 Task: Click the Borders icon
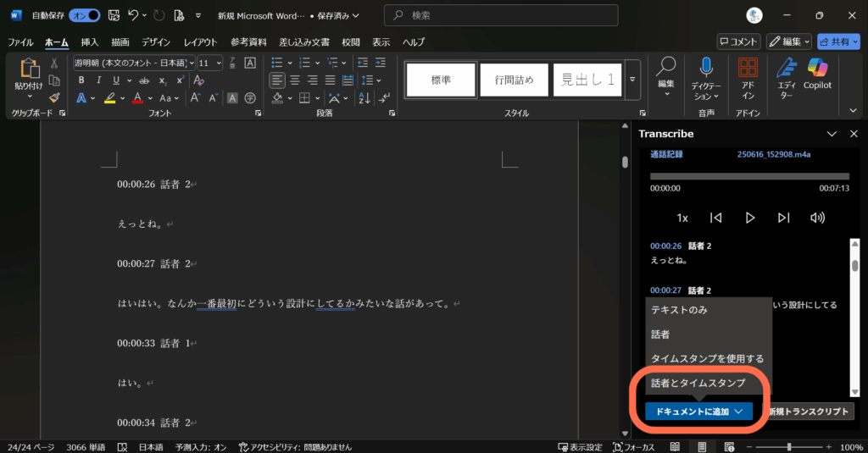click(304, 98)
